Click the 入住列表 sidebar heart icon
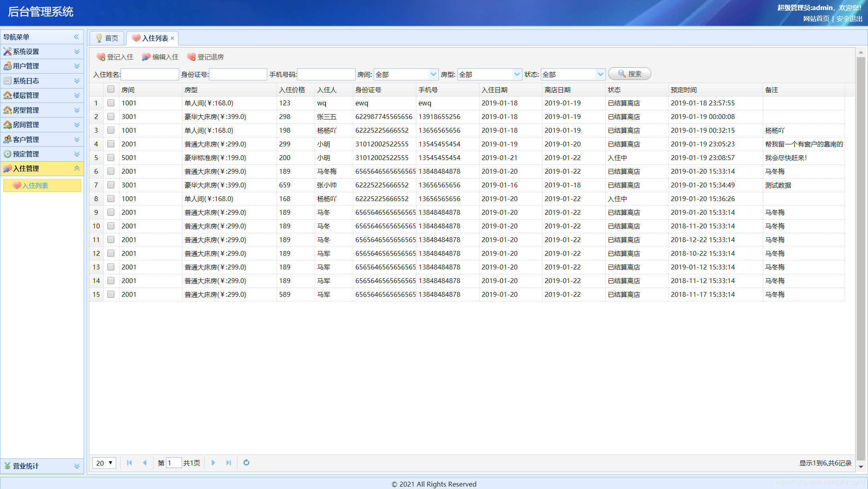868x489 pixels. (x=16, y=185)
